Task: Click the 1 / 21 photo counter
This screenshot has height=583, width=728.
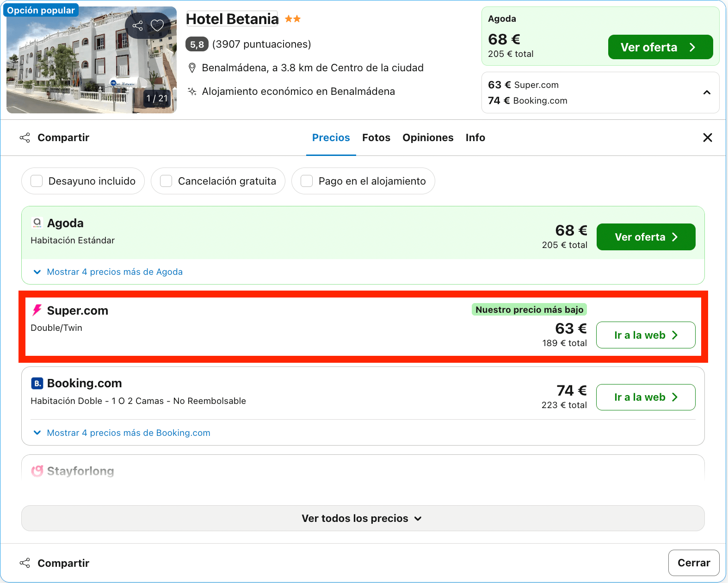Action: 157,98
